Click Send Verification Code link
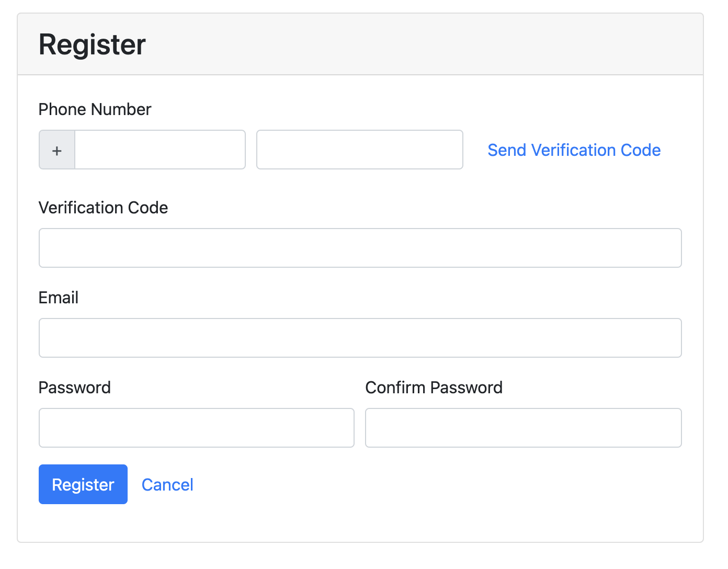This screenshot has width=728, height=569. (x=574, y=150)
